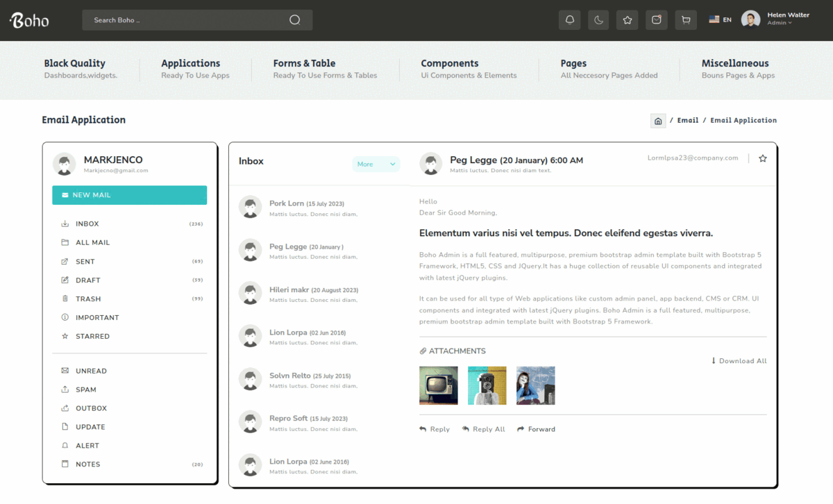Click the notification bell icon in header

pos(569,20)
